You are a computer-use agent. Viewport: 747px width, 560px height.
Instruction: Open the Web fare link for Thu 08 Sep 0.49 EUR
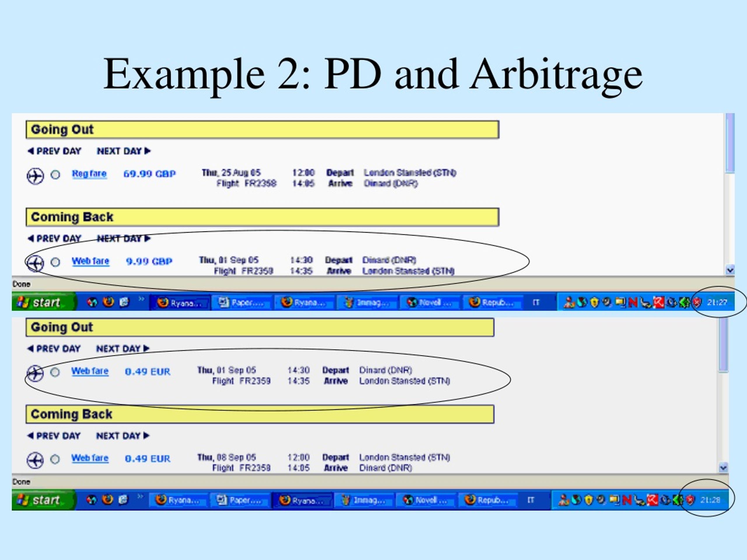click(x=90, y=459)
